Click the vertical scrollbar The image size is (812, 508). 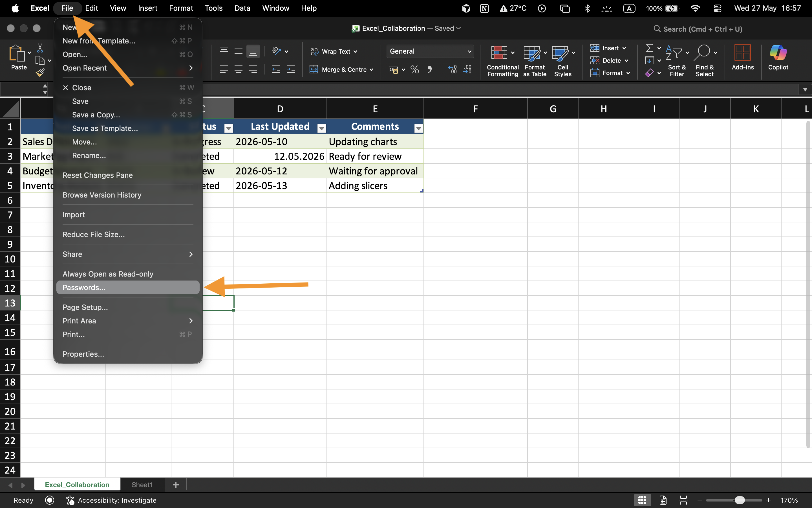pyautogui.click(x=808, y=284)
